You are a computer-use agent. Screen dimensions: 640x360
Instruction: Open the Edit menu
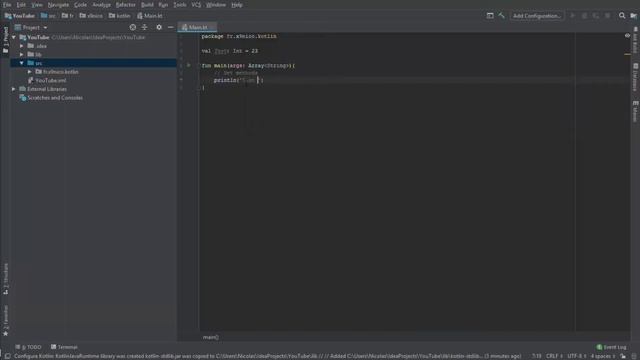(x=21, y=5)
